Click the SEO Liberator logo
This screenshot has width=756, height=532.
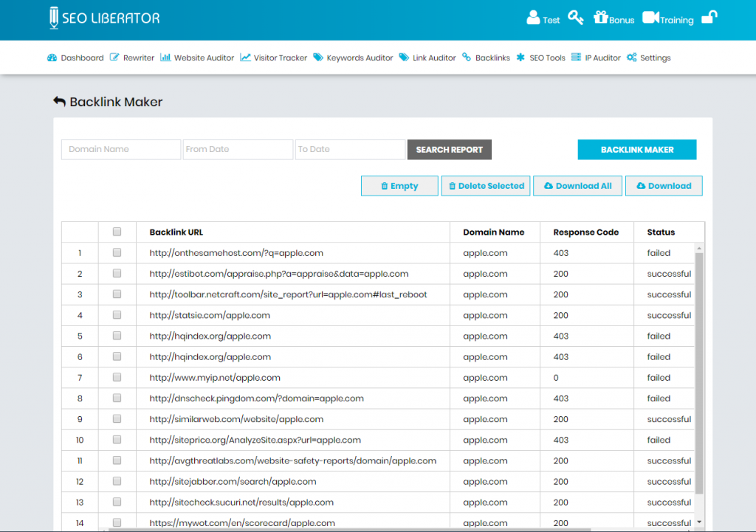click(104, 18)
